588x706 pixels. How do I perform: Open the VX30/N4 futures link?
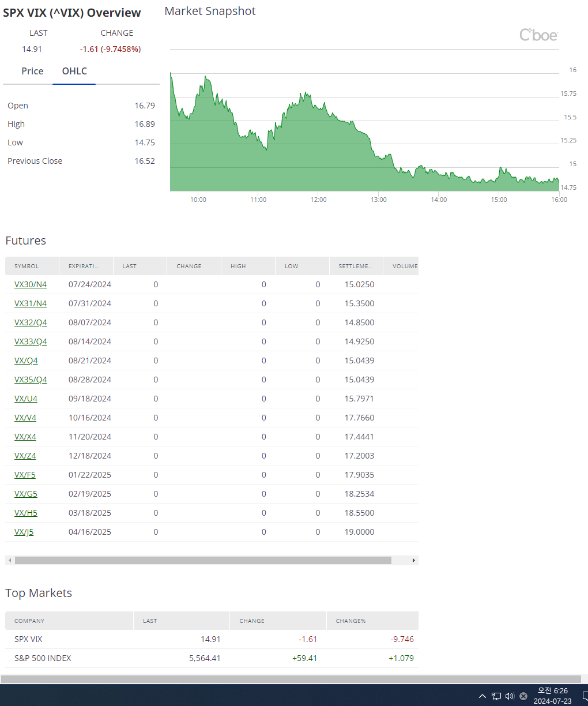(31, 284)
